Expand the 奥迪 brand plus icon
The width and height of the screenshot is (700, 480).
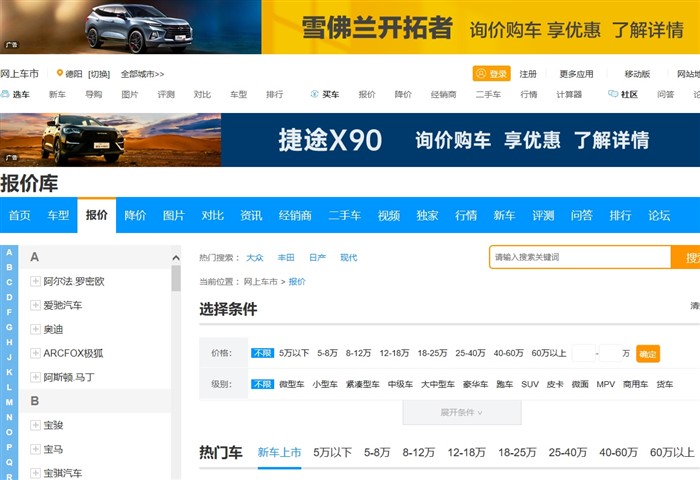coord(35,329)
